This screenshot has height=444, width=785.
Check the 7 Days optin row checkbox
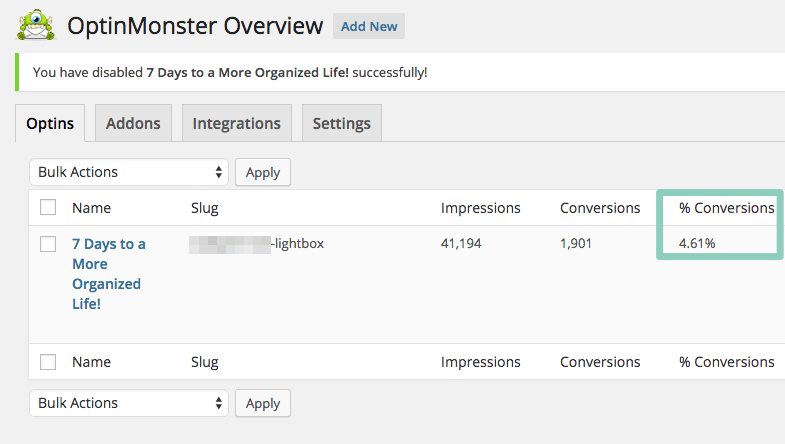coord(48,244)
